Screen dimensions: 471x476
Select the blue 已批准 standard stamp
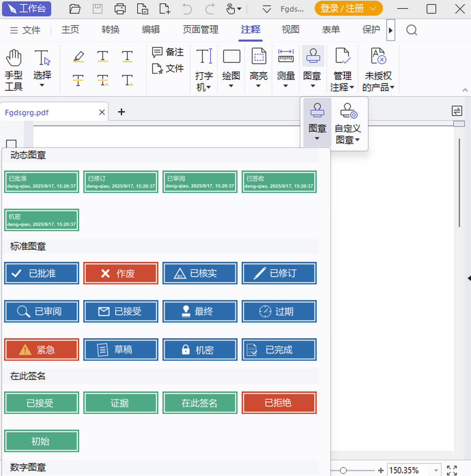point(42,273)
